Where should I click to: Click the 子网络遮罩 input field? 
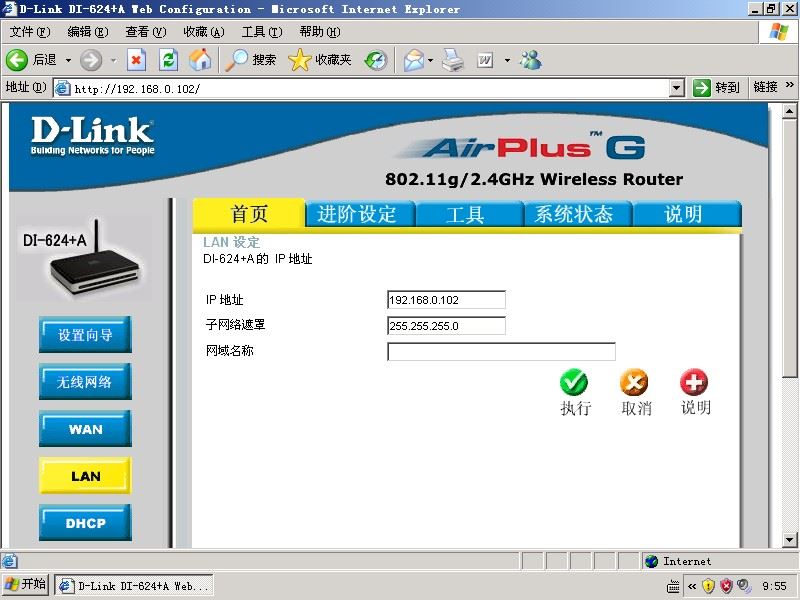point(446,326)
